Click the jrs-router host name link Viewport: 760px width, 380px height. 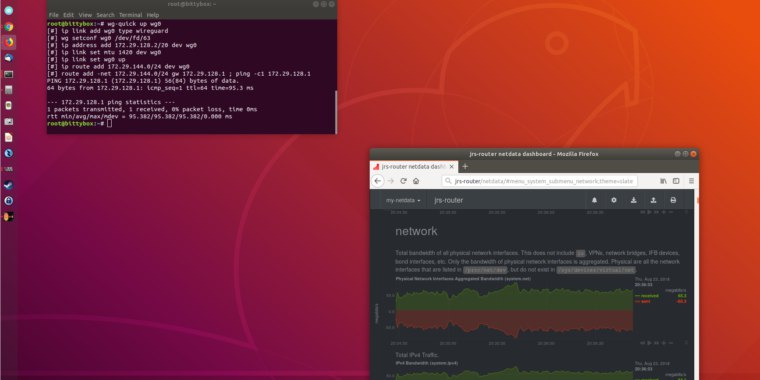[x=448, y=200]
